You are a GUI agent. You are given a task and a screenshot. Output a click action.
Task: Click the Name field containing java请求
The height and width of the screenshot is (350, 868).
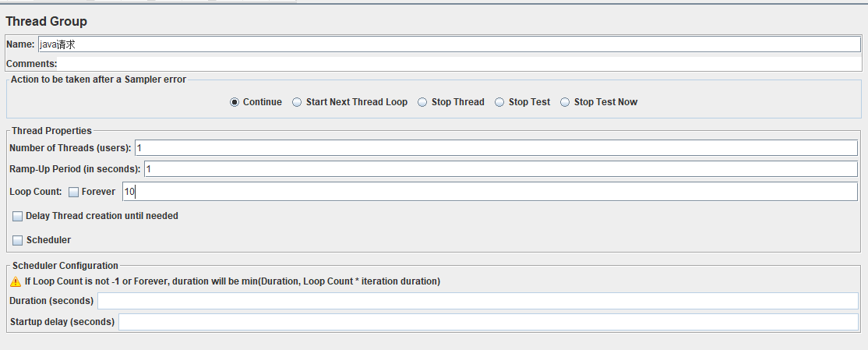pyautogui.click(x=448, y=44)
